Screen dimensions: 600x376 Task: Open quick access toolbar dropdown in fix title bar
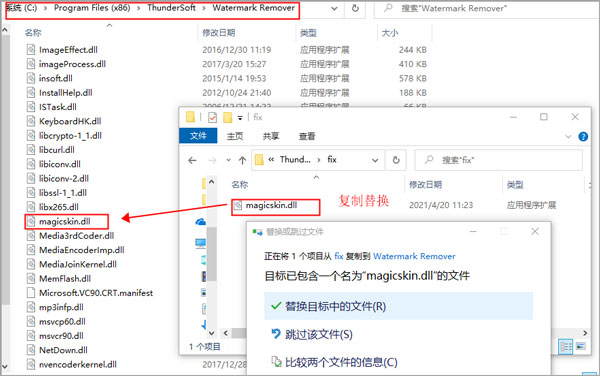coord(240,118)
